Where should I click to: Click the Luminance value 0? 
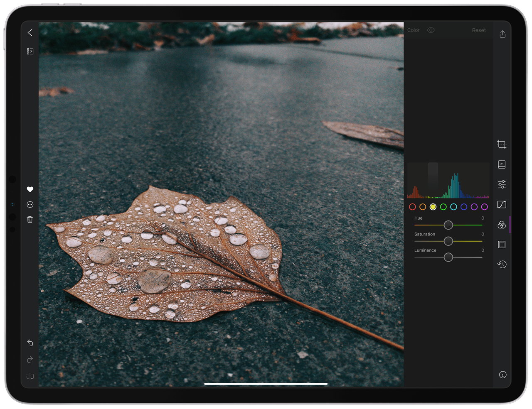[x=483, y=250]
